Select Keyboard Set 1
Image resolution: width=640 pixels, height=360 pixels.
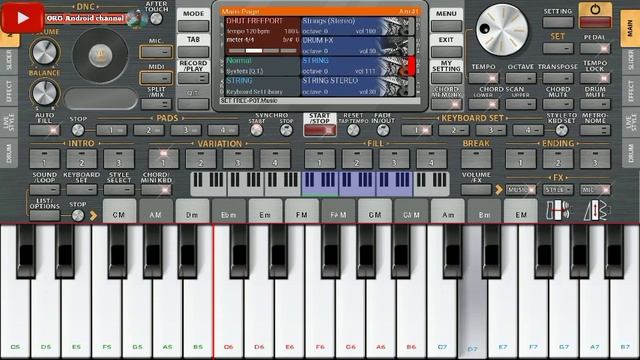pos(417,130)
